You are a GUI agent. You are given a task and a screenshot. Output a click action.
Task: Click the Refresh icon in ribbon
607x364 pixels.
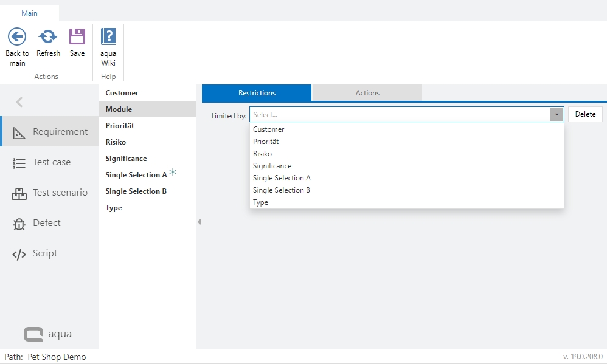(48, 37)
